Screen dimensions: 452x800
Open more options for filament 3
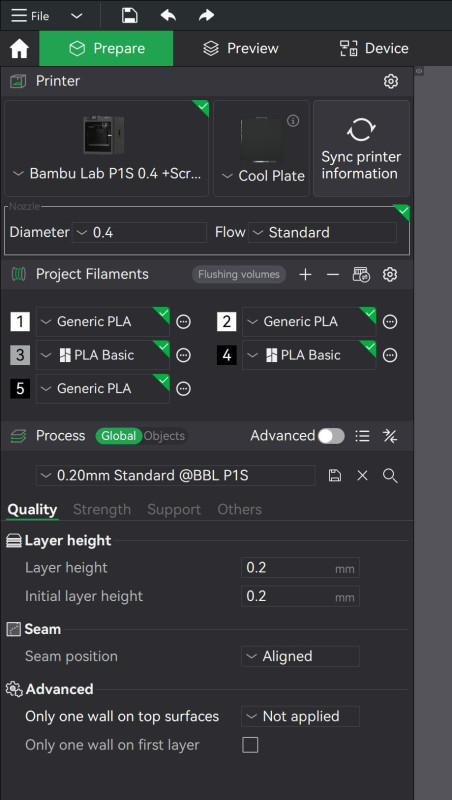tap(184, 355)
